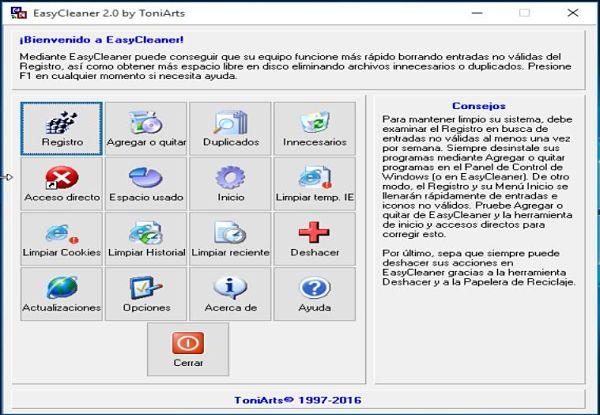The image size is (600, 415).
Task: Open the Deshacer undo tool
Action: tap(315, 239)
